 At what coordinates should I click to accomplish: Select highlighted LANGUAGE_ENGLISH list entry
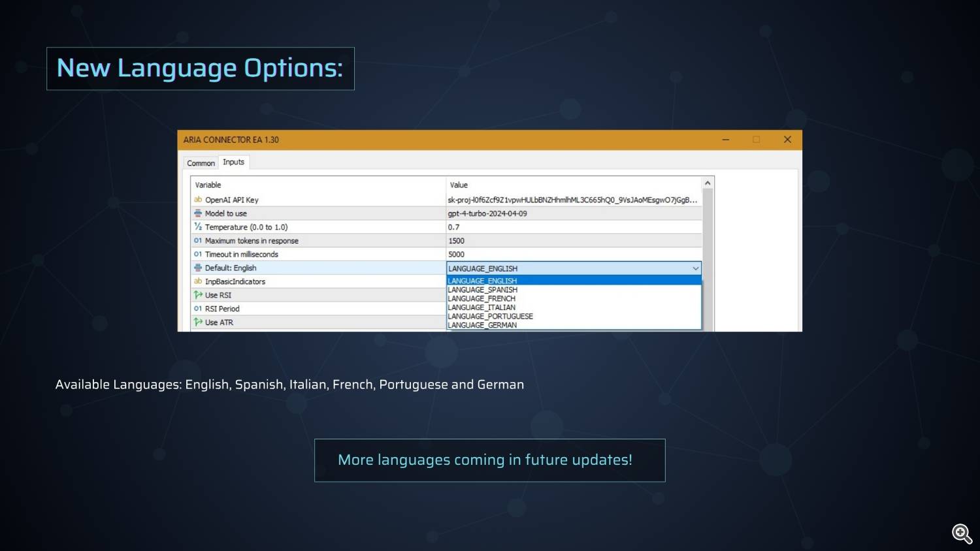point(574,281)
